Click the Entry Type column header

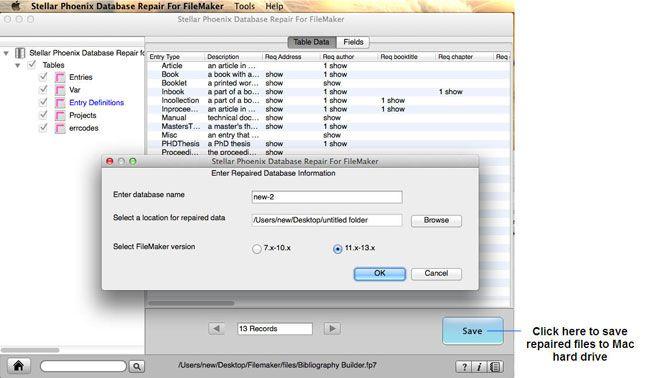coord(176,57)
